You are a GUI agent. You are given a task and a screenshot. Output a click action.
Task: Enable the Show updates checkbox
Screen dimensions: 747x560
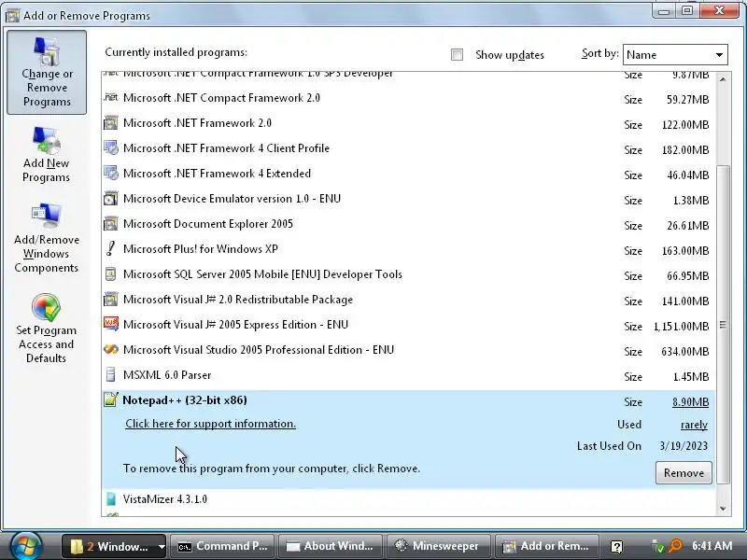click(x=457, y=55)
